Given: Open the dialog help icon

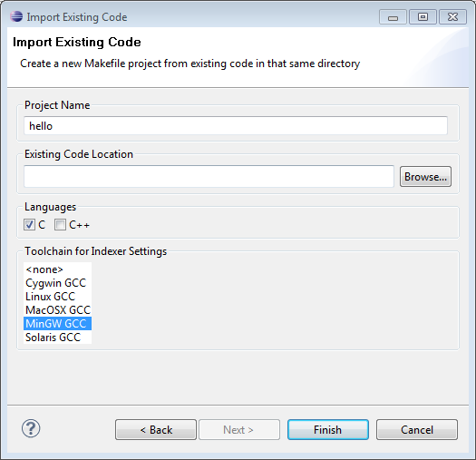Looking at the screenshot, I should tap(31, 428).
